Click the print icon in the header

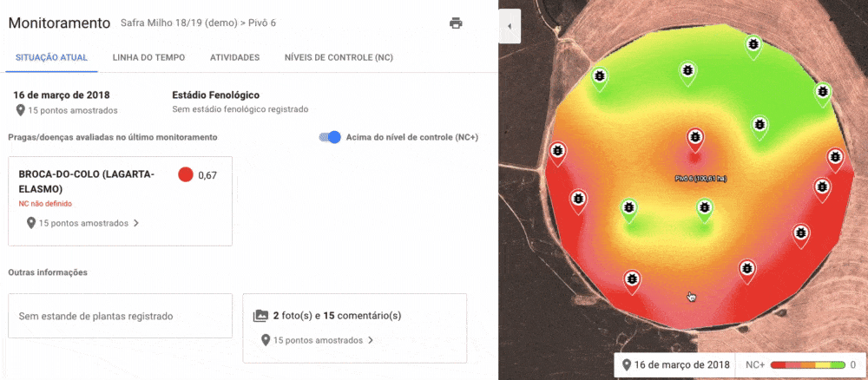(456, 23)
